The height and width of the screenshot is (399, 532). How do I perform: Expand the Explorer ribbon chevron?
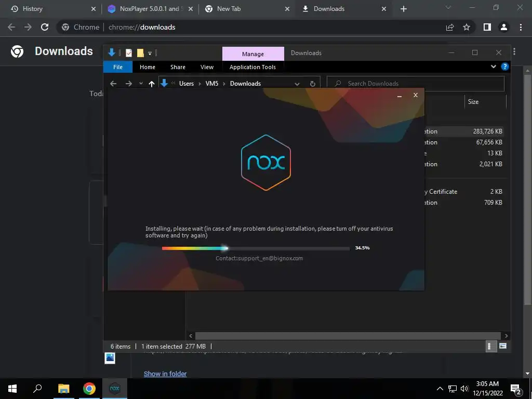[x=494, y=66]
